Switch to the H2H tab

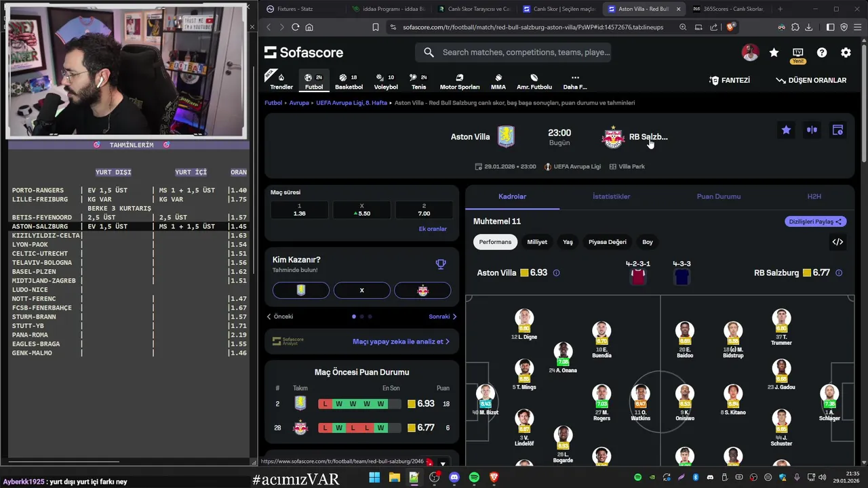click(814, 197)
